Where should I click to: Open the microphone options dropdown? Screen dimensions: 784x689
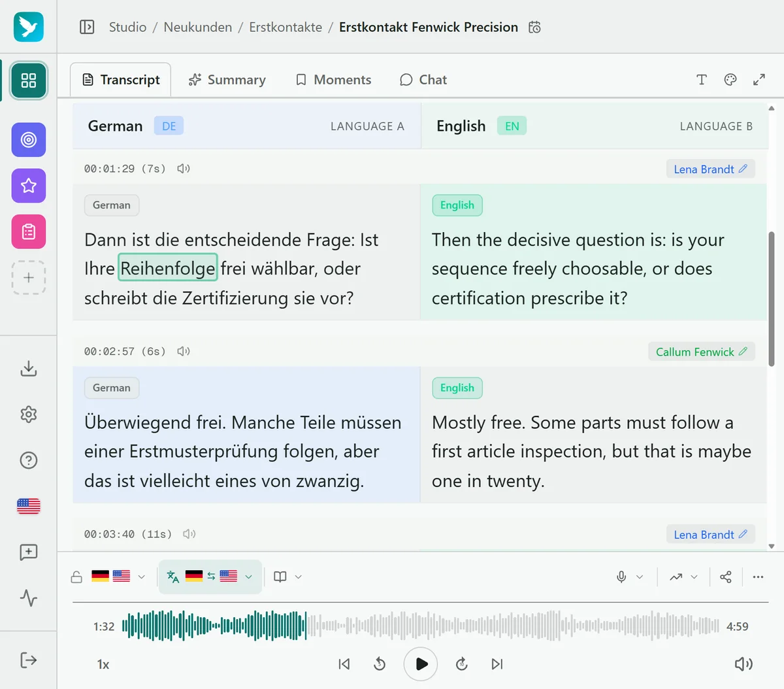(x=630, y=577)
